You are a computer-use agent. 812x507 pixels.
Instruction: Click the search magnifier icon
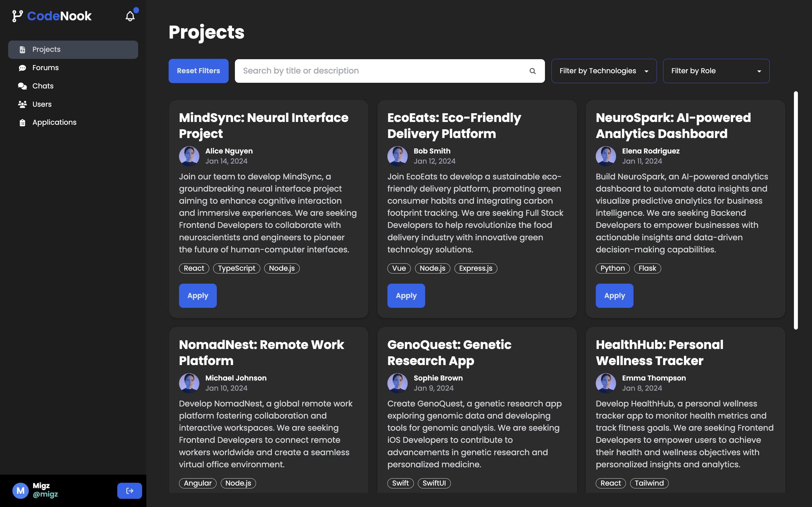[533, 71]
